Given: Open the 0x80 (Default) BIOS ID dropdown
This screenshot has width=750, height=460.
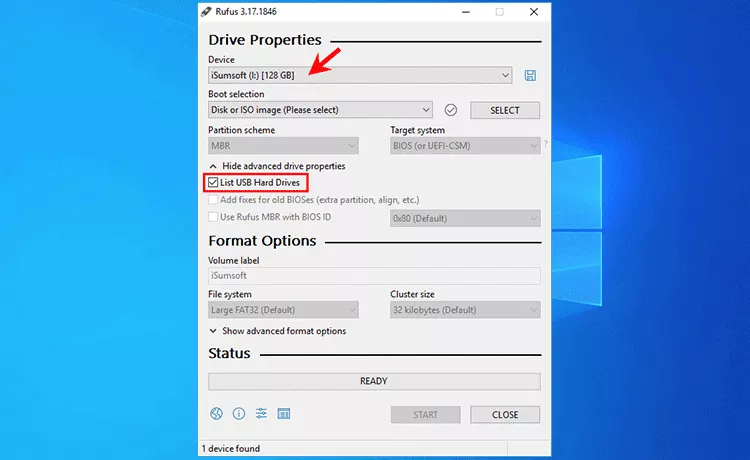Looking at the screenshot, I should pyautogui.click(x=465, y=219).
